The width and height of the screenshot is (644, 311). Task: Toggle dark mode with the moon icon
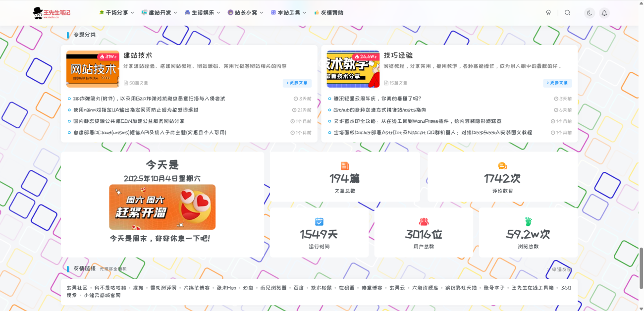point(590,13)
